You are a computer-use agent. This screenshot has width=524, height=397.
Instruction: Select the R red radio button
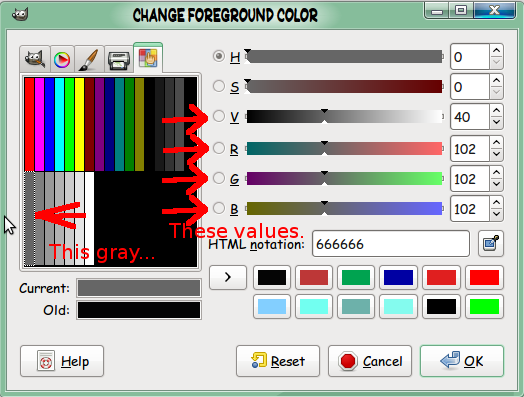pos(219,148)
